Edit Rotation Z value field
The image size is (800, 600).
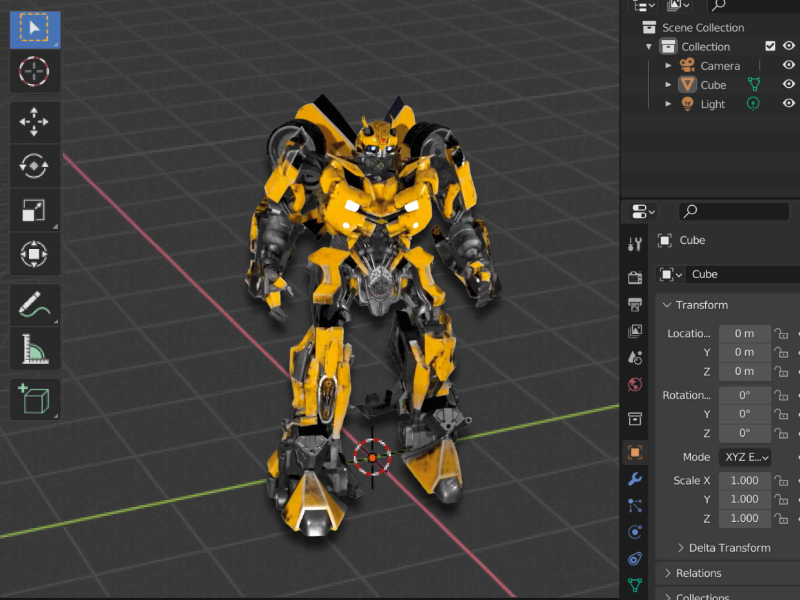744,434
